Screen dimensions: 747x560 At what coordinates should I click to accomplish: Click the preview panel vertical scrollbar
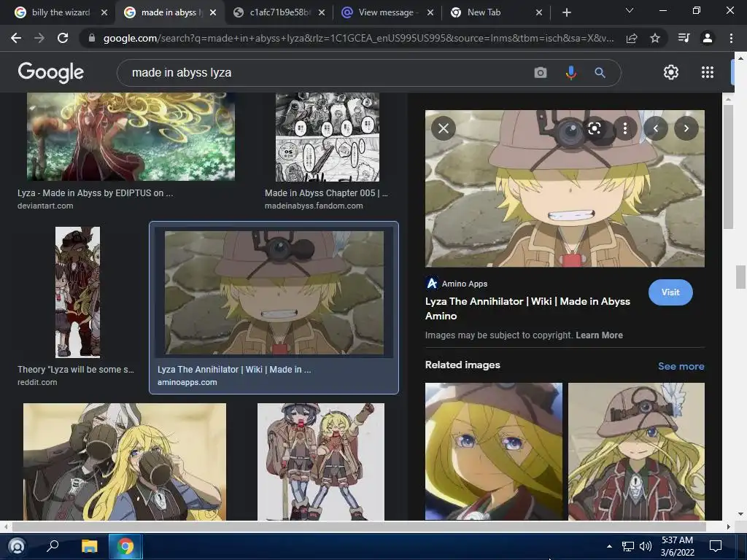[727, 166]
